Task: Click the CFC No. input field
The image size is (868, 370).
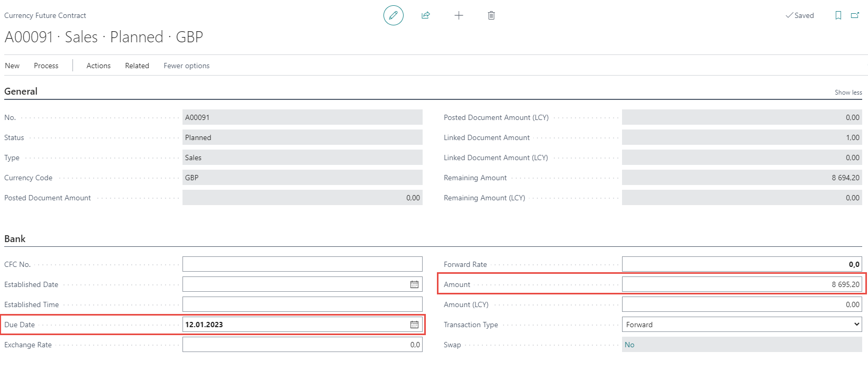Action: click(x=302, y=264)
